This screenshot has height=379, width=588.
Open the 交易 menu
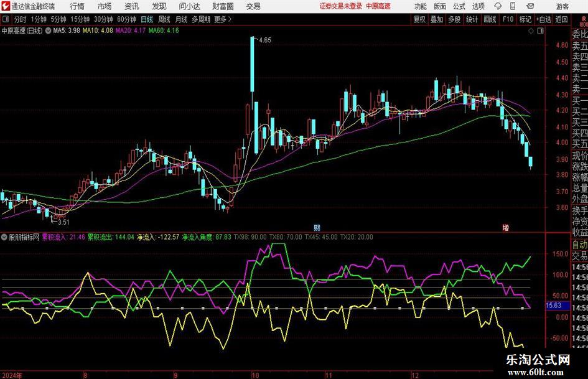click(x=253, y=6)
